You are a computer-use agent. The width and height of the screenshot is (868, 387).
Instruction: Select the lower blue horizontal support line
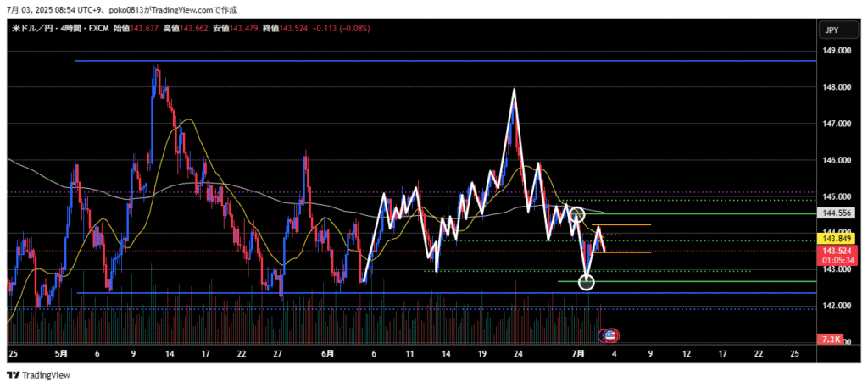coord(424,293)
